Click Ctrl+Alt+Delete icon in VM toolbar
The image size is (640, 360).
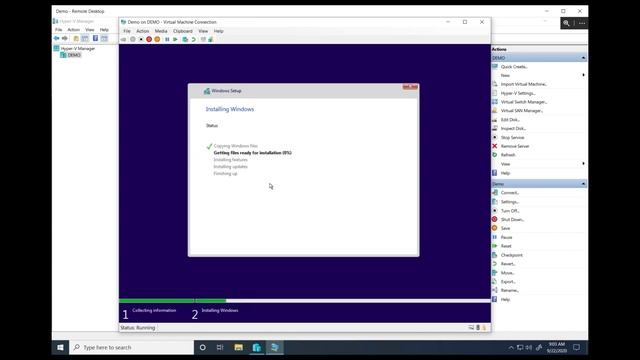point(123,40)
